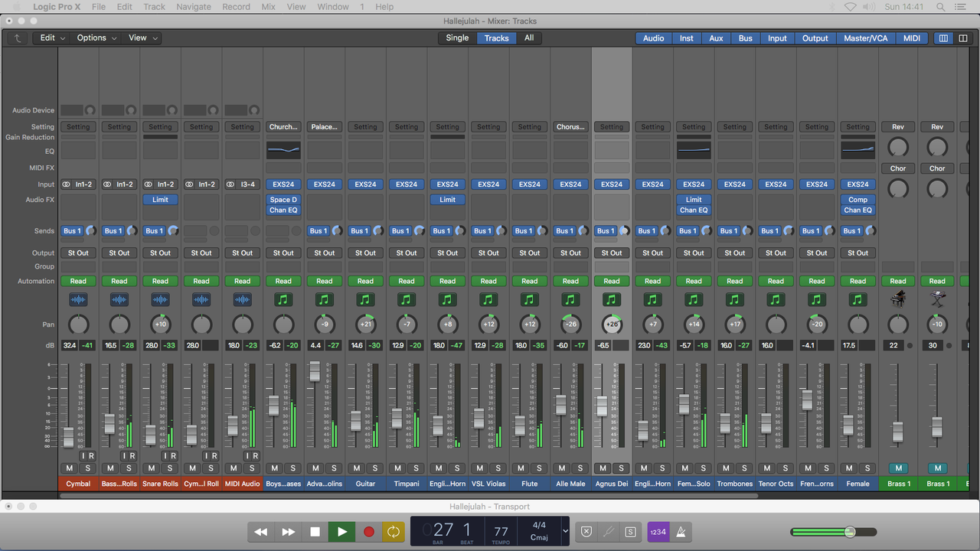Click the tempo value 77

501,531
